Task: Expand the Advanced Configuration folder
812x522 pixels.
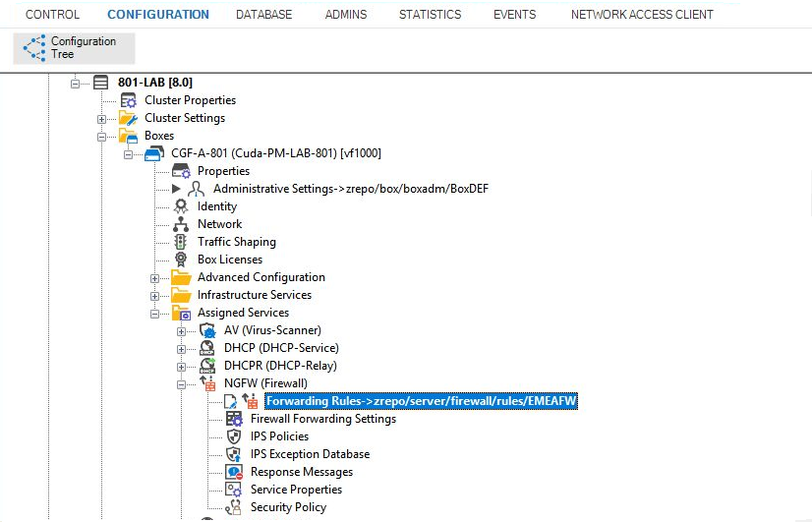Action: tap(154, 277)
